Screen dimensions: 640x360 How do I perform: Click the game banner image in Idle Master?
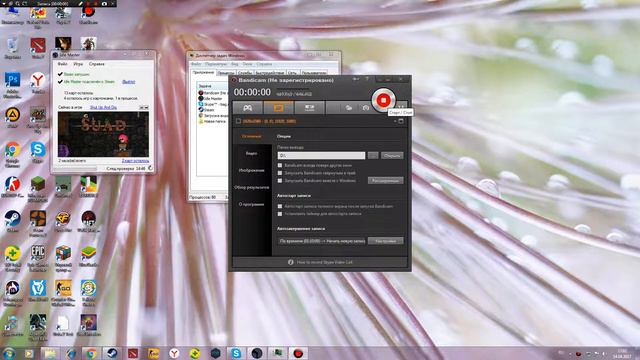[x=103, y=134]
